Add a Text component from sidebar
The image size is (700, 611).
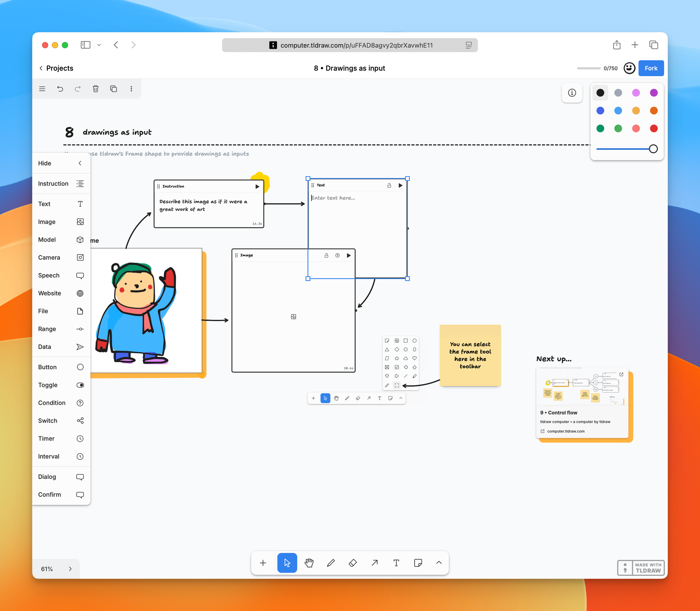tap(61, 204)
